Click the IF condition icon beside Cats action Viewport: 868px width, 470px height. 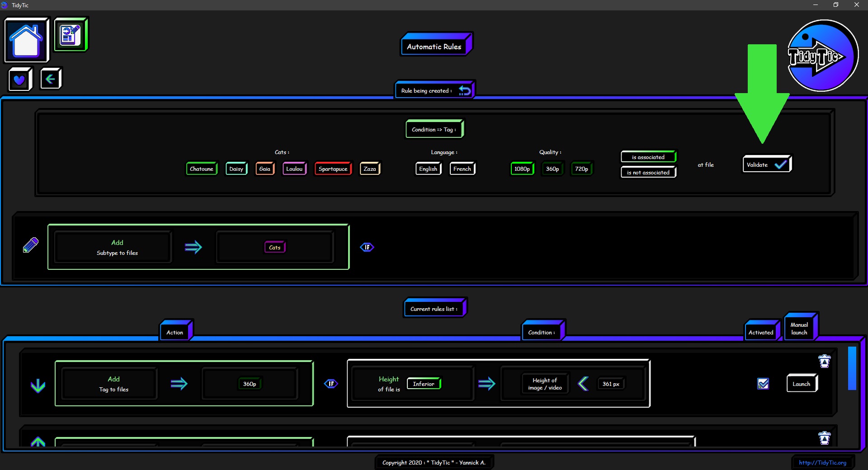click(x=367, y=247)
